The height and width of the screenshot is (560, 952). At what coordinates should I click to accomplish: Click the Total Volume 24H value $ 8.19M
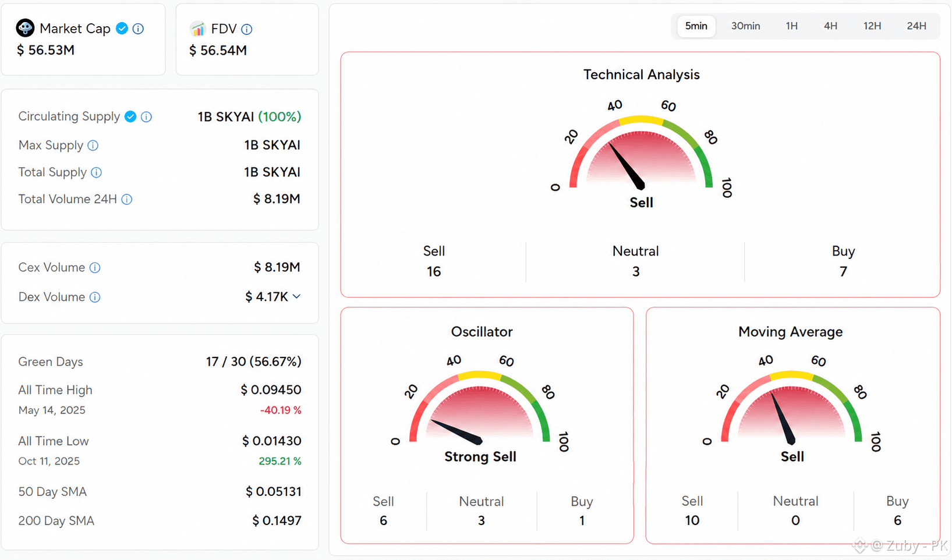click(277, 199)
